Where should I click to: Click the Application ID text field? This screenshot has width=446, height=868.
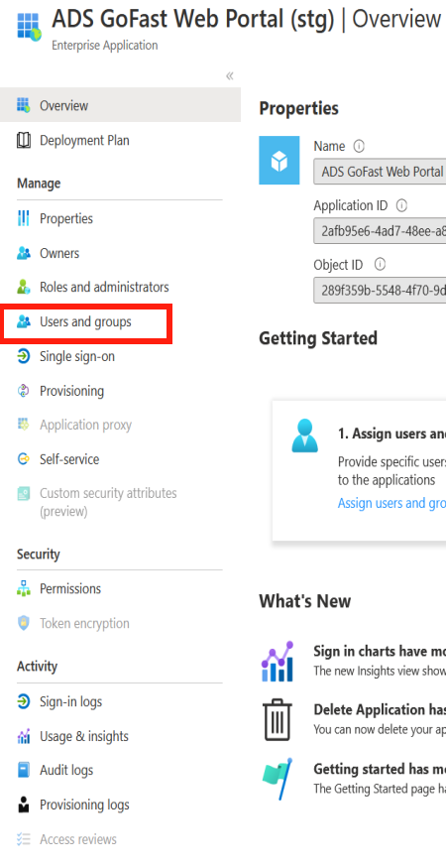tap(380, 231)
